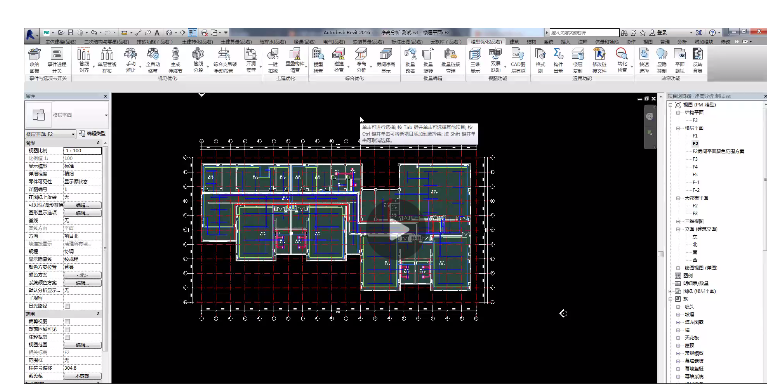Select the red magnifier zoom ribbon tool
Image resolution: width=767 pixels, height=384 pixels.
tap(621, 53)
